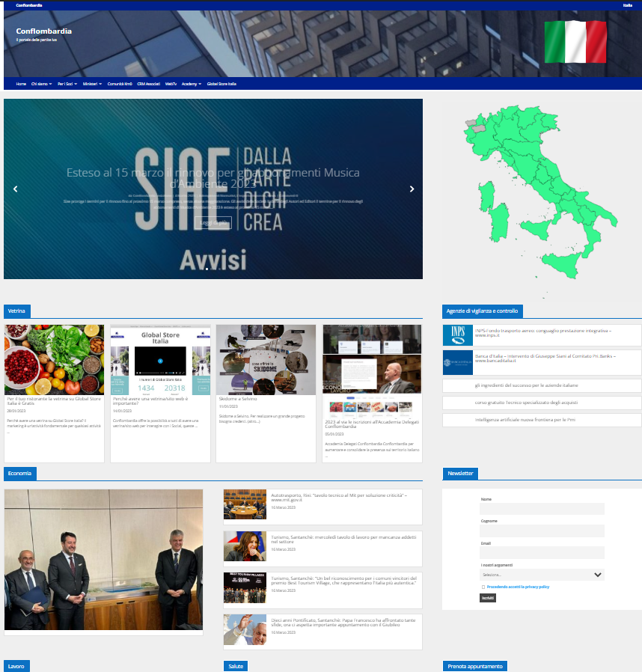Open the Home menu item
Screen dimensions: 642x672
coord(21,84)
